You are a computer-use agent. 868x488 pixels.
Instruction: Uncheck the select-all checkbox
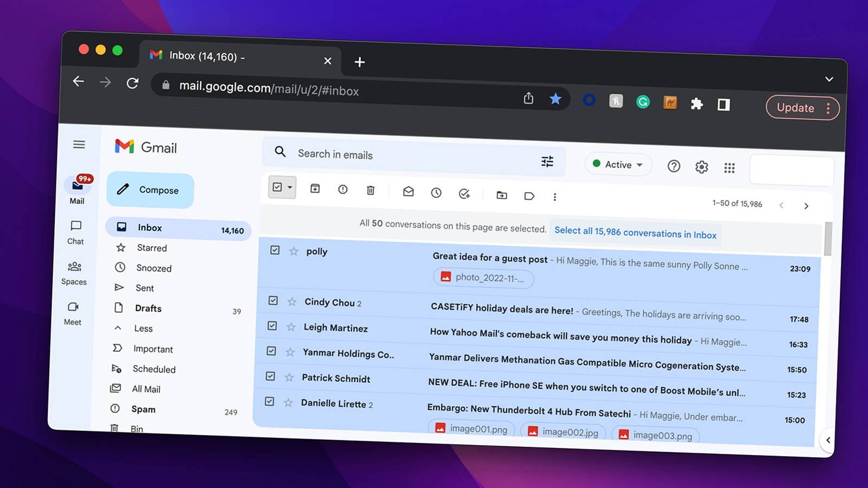[278, 187]
